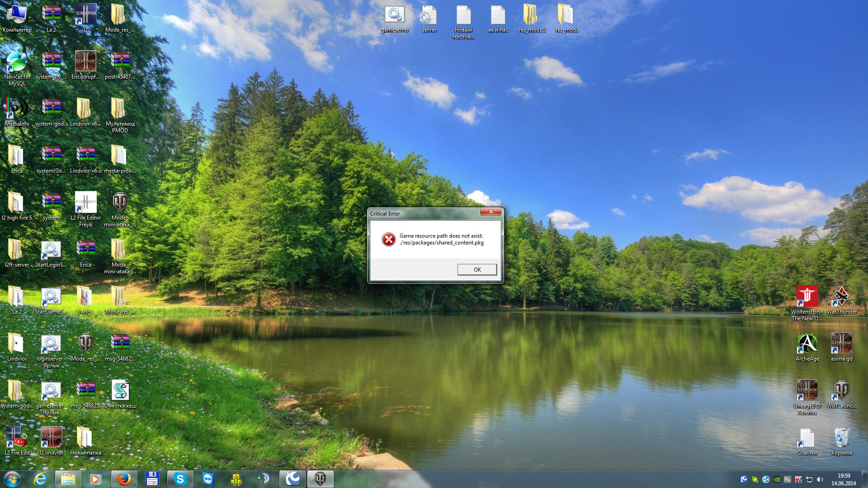Open the Компьютер desktop icon

[17, 19]
